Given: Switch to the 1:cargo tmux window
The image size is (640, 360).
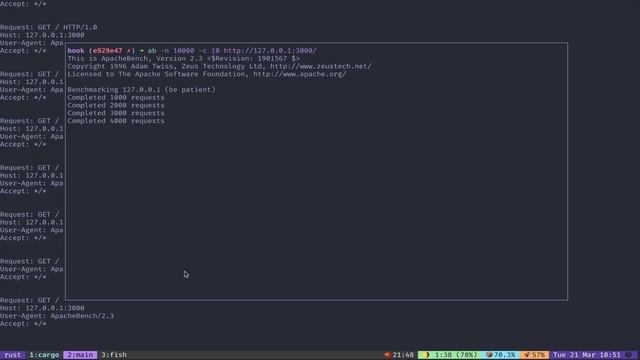Looking at the screenshot, I should [x=44, y=355].
